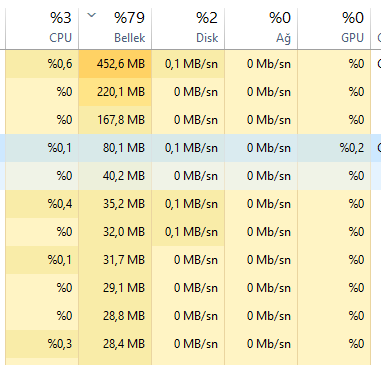
Task: Select the row with 28,8 MB memory
Action: click(190, 316)
